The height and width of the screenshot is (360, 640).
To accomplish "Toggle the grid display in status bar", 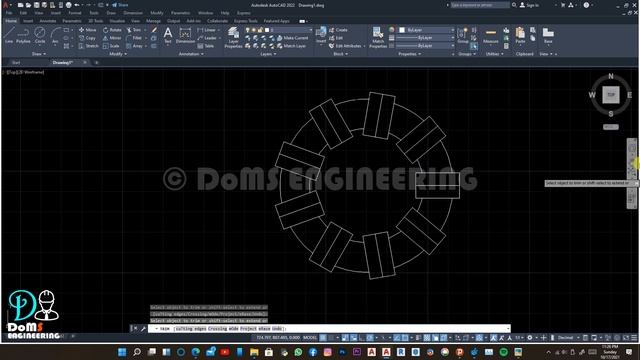I will [323, 338].
